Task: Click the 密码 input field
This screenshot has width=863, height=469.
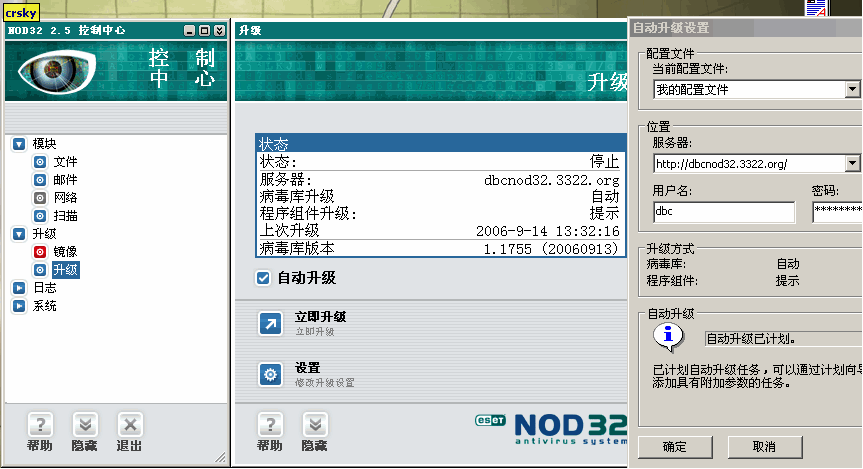Action: [837, 212]
